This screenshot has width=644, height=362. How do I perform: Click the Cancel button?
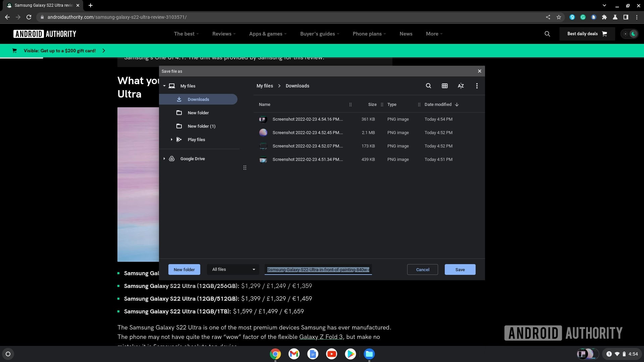click(422, 269)
